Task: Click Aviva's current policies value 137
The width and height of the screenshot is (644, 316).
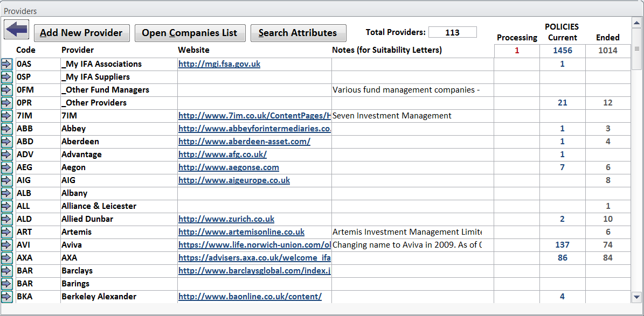Action: pyautogui.click(x=562, y=245)
